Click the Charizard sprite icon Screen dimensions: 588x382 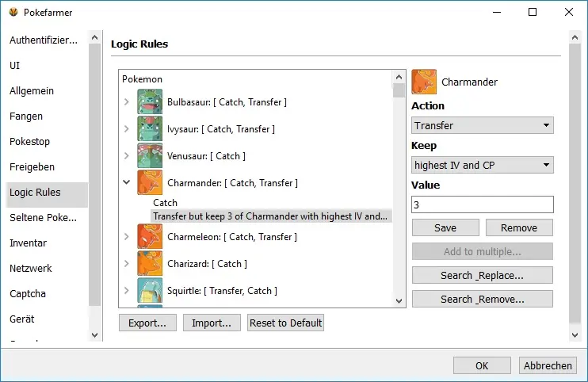click(150, 264)
